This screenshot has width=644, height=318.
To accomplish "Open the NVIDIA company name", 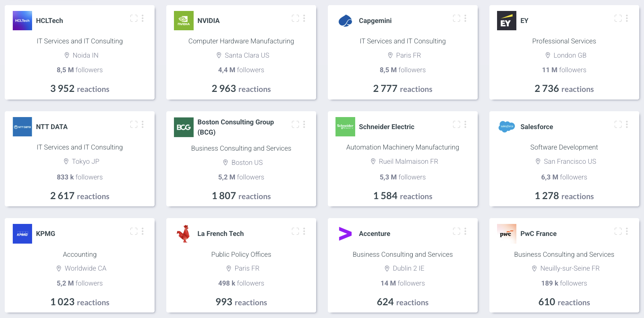I will [x=209, y=21].
